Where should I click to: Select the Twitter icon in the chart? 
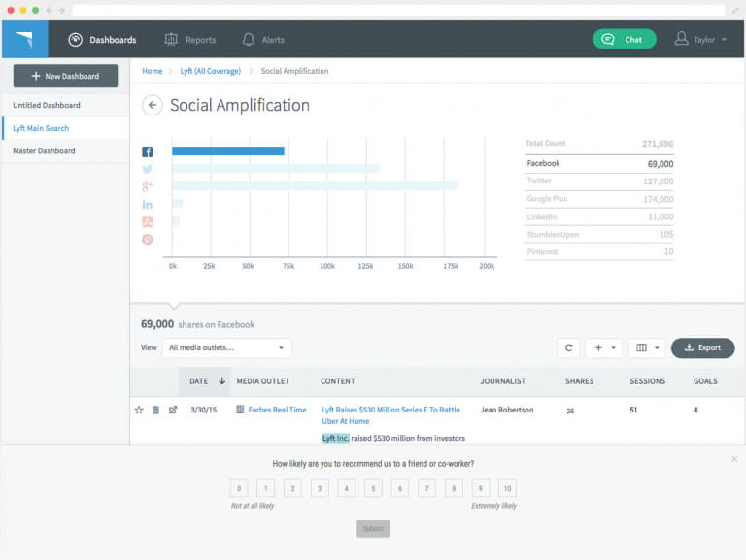pyautogui.click(x=148, y=169)
